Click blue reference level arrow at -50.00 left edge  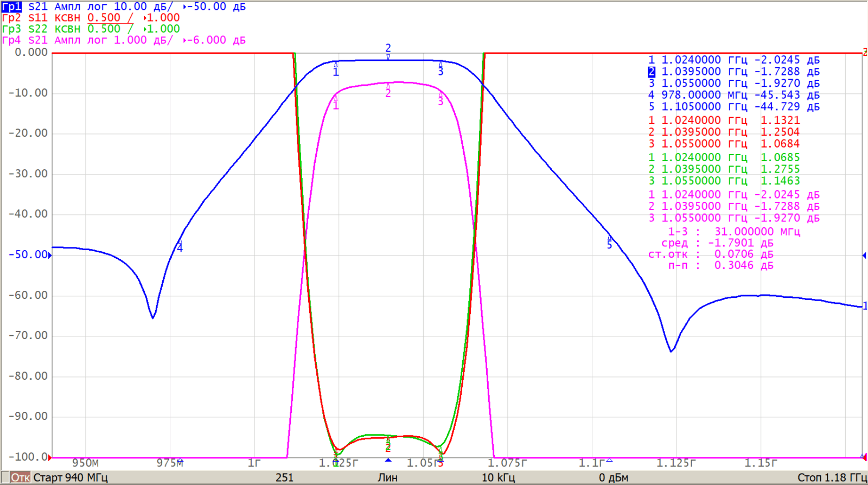pos(50,255)
